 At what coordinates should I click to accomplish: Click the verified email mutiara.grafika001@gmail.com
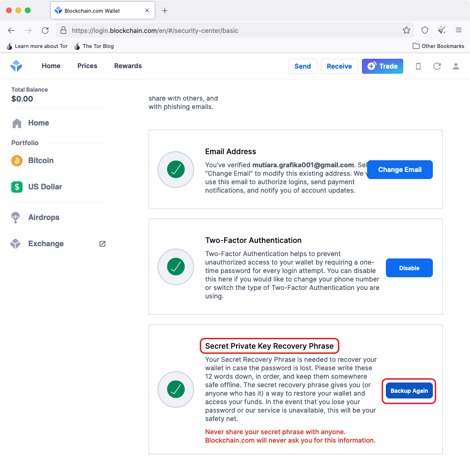click(x=303, y=165)
